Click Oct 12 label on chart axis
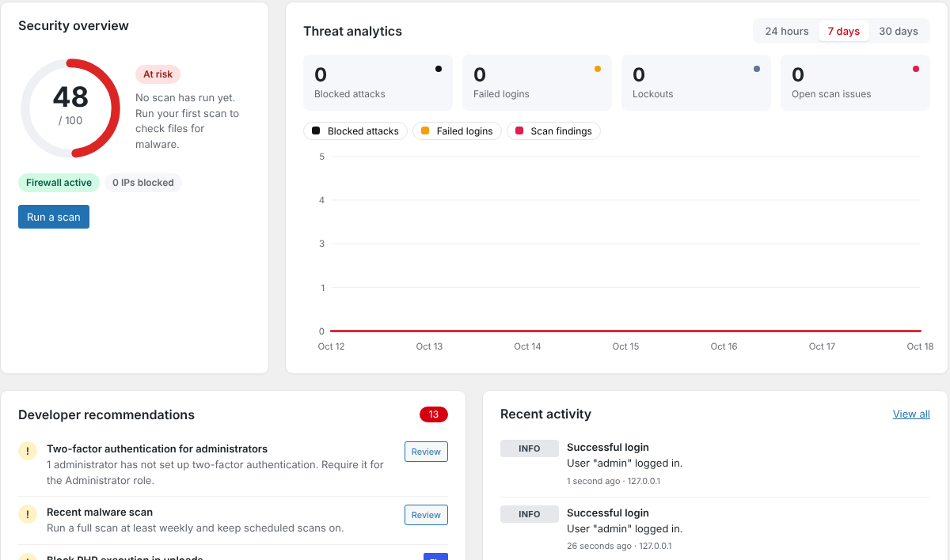Image resolution: width=950 pixels, height=560 pixels. point(331,346)
